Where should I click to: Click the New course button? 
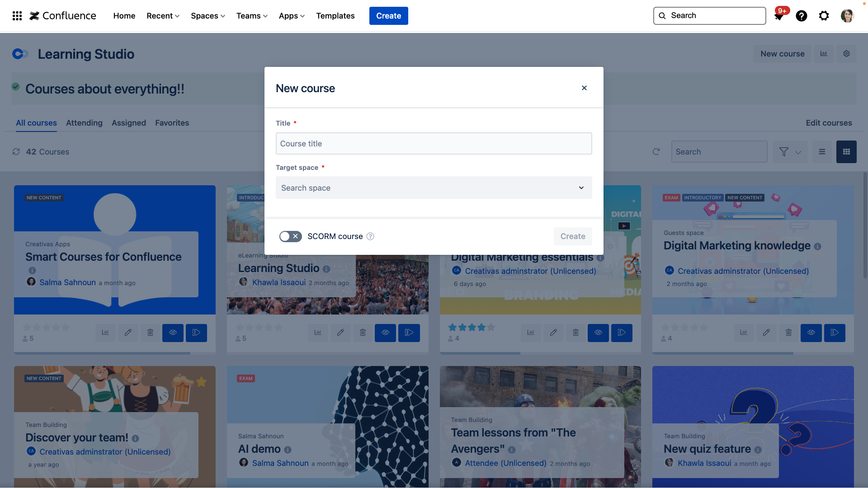point(782,54)
